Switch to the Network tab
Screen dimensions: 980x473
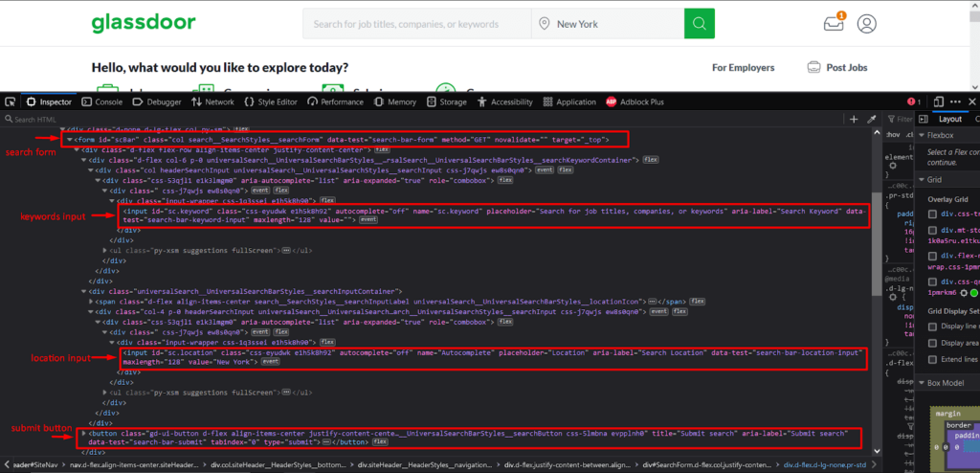(212, 101)
